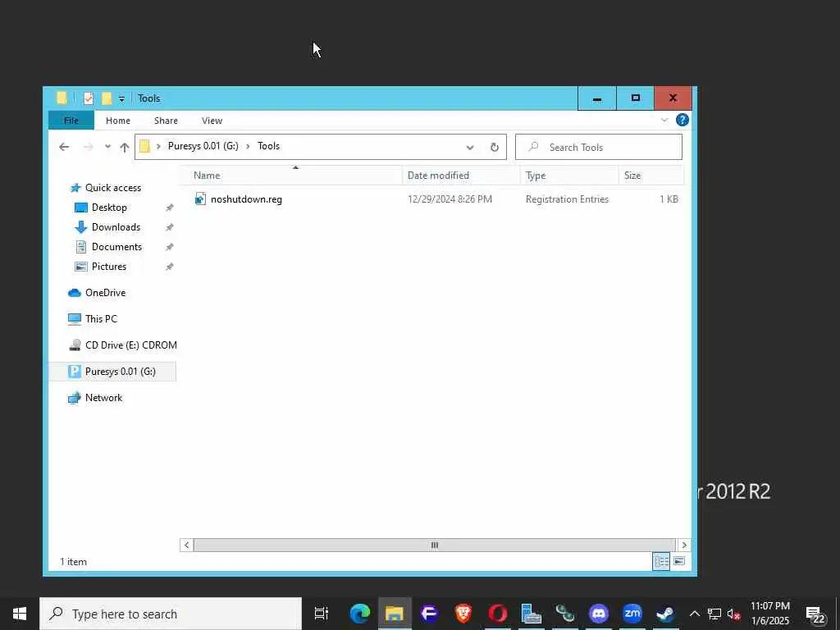Click the New folder icon in title bar

click(x=107, y=98)
